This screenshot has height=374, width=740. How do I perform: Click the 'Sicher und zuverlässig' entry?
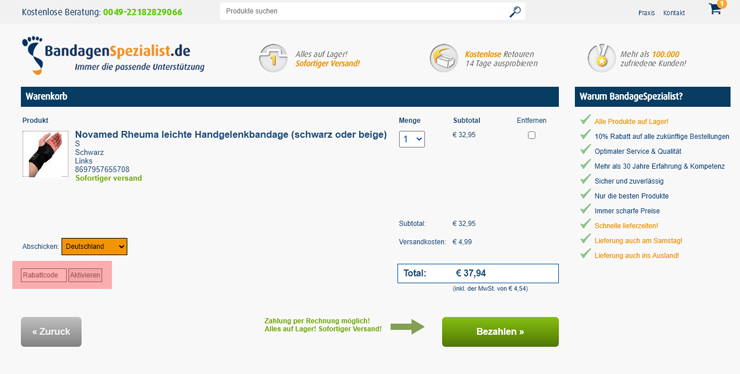click(x=629, y=181)
